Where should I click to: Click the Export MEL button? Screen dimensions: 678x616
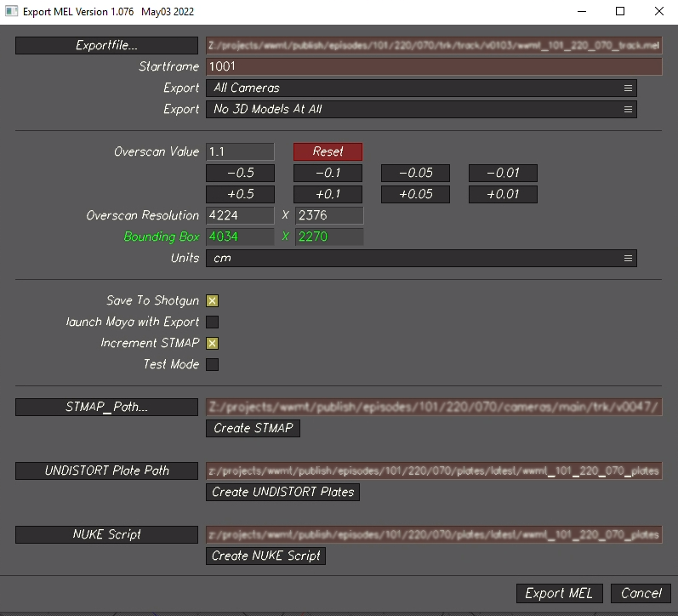559,593
